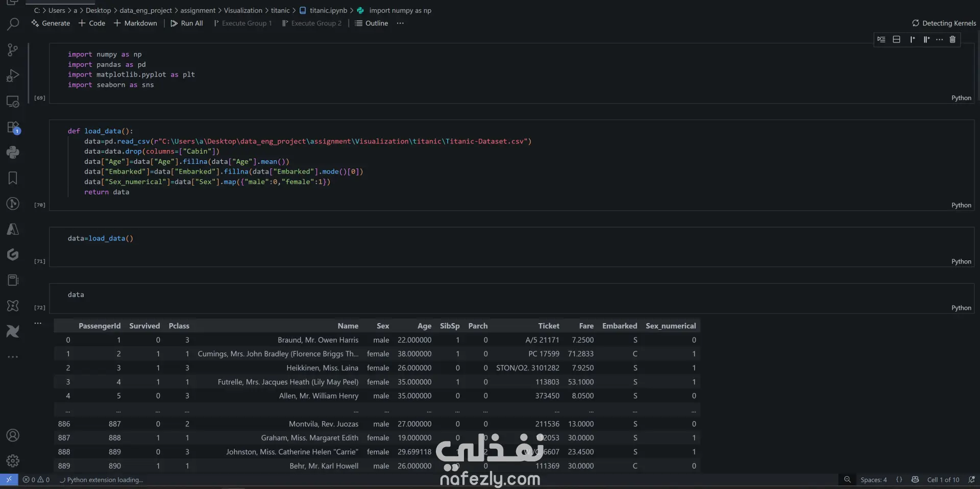
Task: Click the single-bar plus icon in cell toolbar
Action: point(912,39)
